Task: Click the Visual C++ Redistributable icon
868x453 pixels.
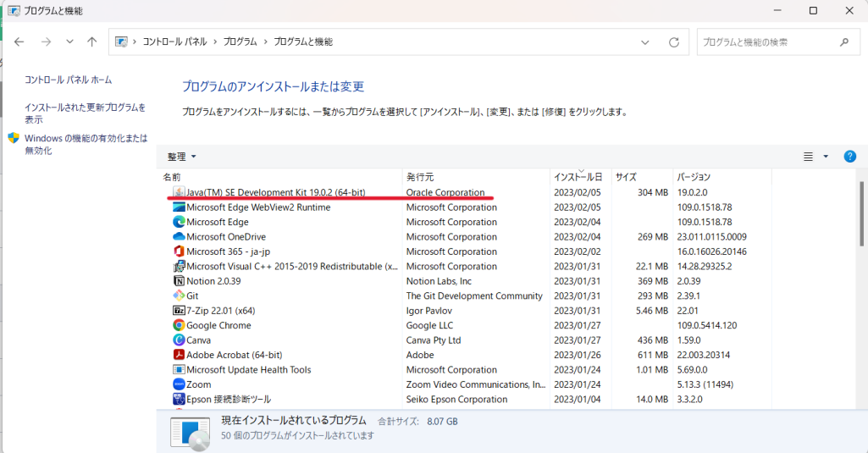Action: (179, 267)
